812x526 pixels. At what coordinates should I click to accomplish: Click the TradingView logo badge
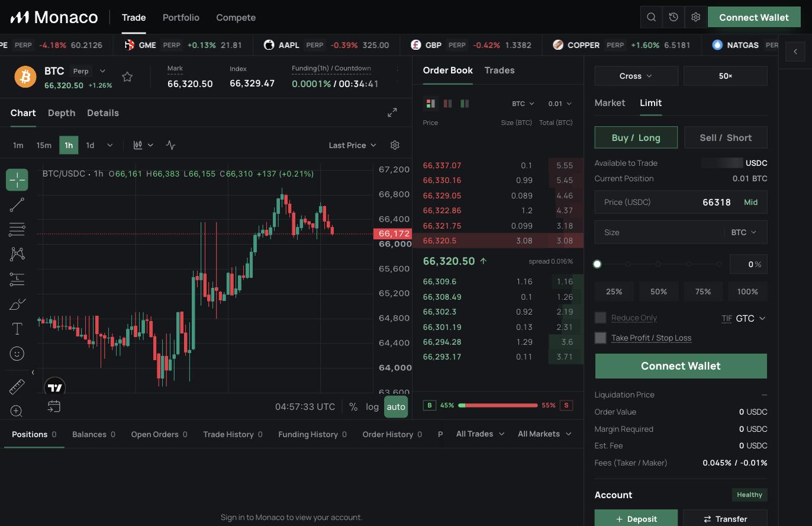click(54, 387)
